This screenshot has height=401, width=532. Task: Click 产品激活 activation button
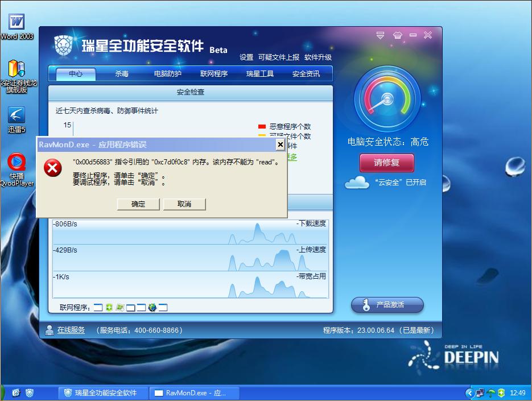click(x=387, y=305)
